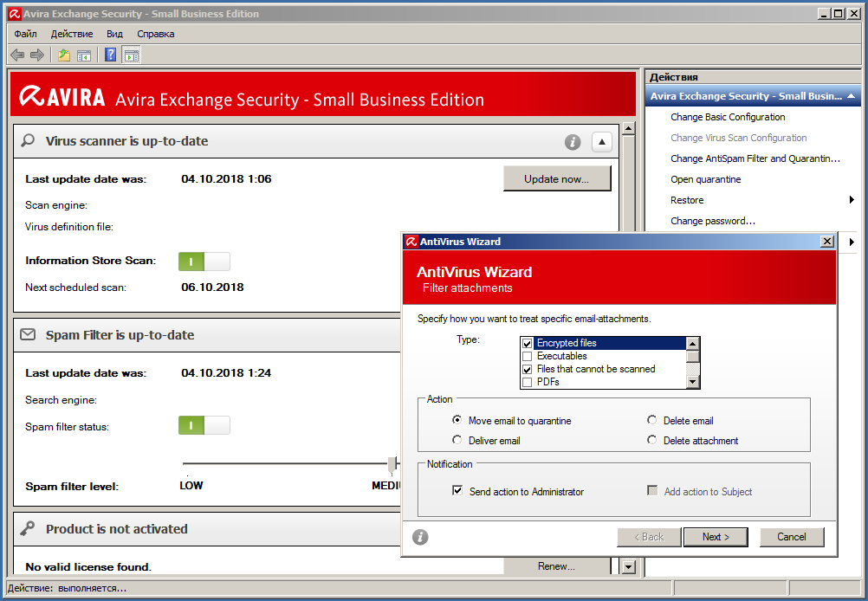Click the up-one-level folder icon
Viewport: 868px width, 601px height.
(x=64, y=55)
